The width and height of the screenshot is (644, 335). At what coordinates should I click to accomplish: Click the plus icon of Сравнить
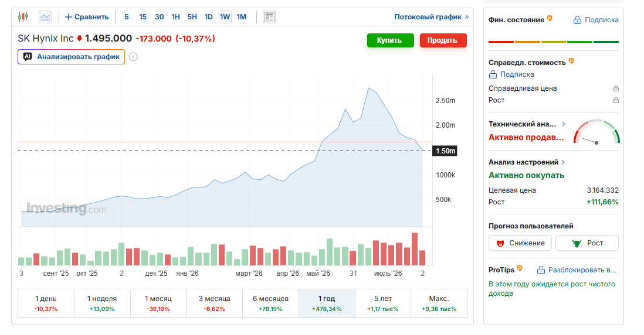[x=69, y=17]
